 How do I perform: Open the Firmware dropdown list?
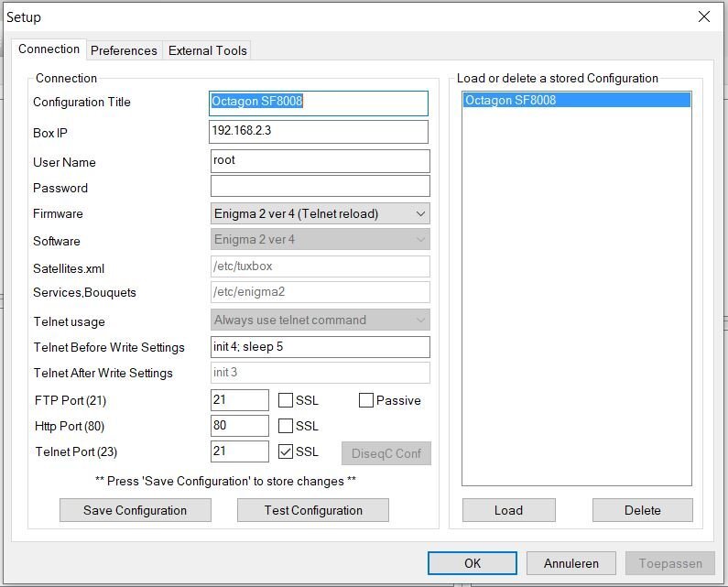[x=320, y=213]
